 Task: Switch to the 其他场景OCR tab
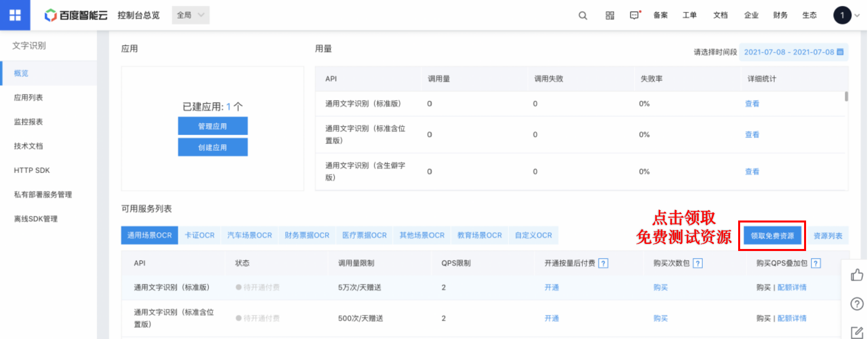tap(422, 235)
